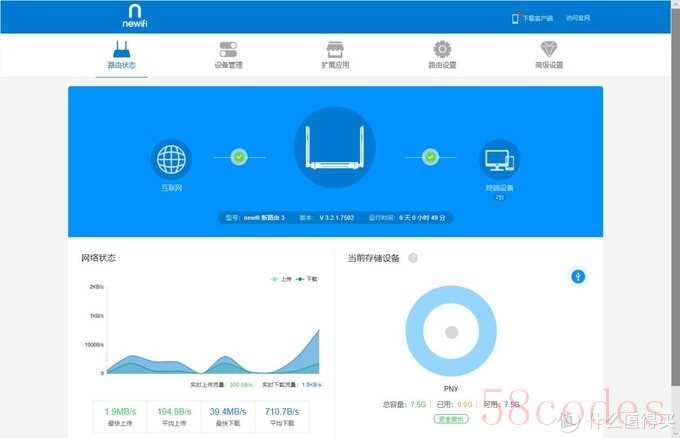Toggle the 上传 upload series in chart legend
This screenshot has height=438, width=680.
tap(281, 279)
